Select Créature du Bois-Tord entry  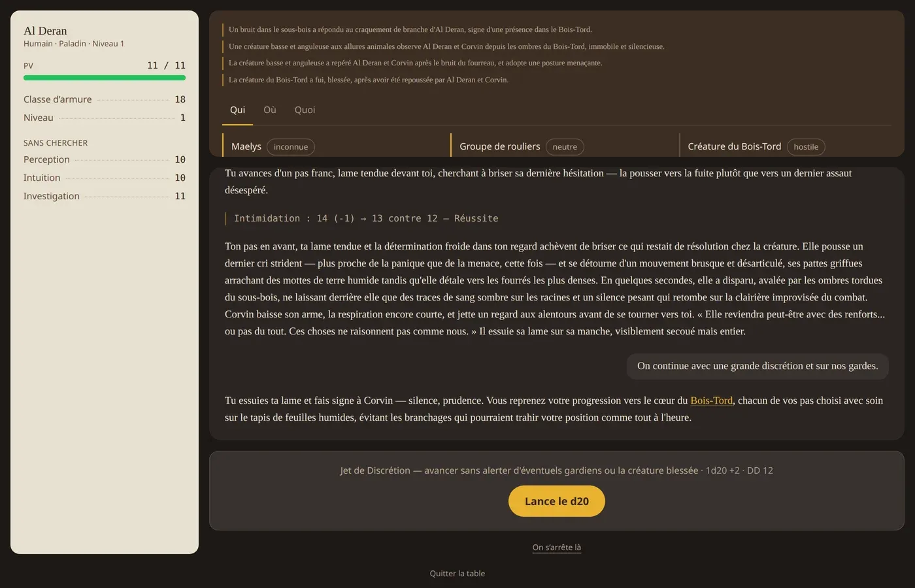tap(785, 146)
